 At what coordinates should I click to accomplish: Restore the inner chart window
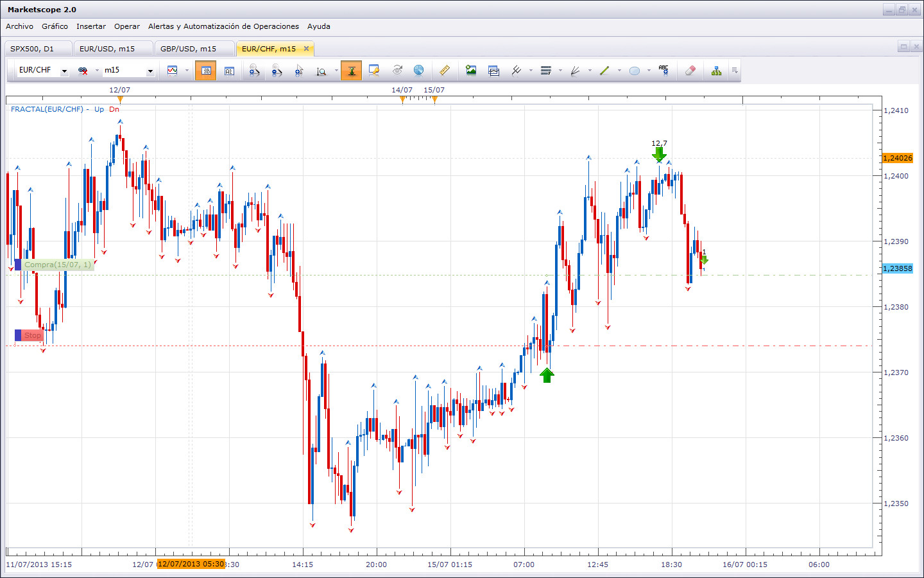(903, 46)
